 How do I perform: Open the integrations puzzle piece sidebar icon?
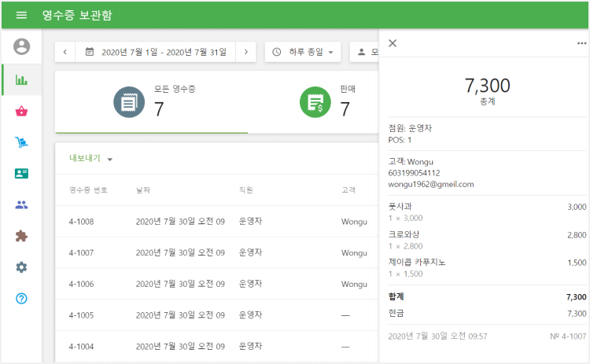pyautogui.click(x=21, y=236)
